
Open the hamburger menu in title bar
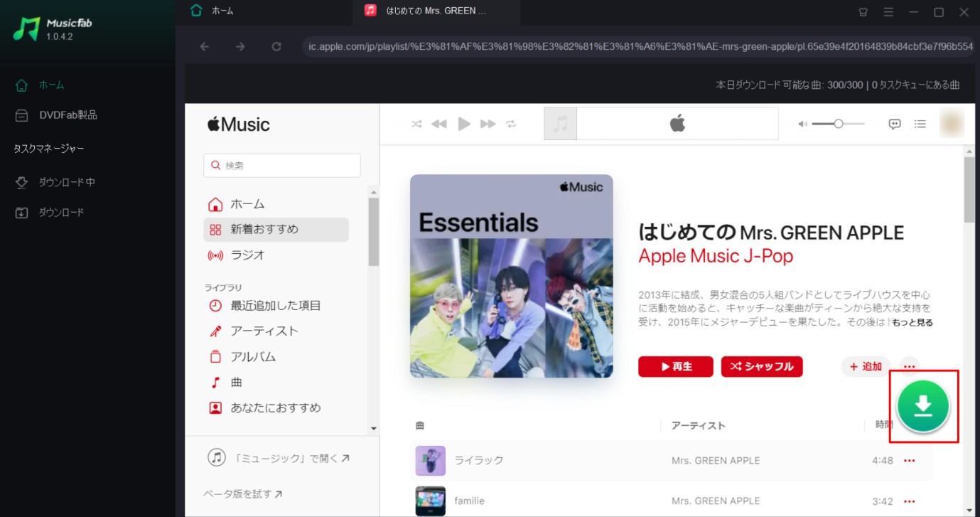[888, 11]
